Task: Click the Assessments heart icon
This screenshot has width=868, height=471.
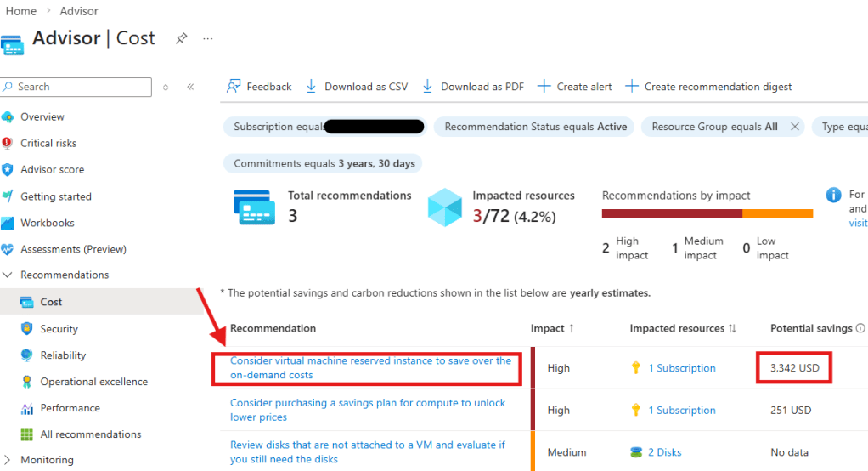Action: pyautogui.click(x=8, y=249)
